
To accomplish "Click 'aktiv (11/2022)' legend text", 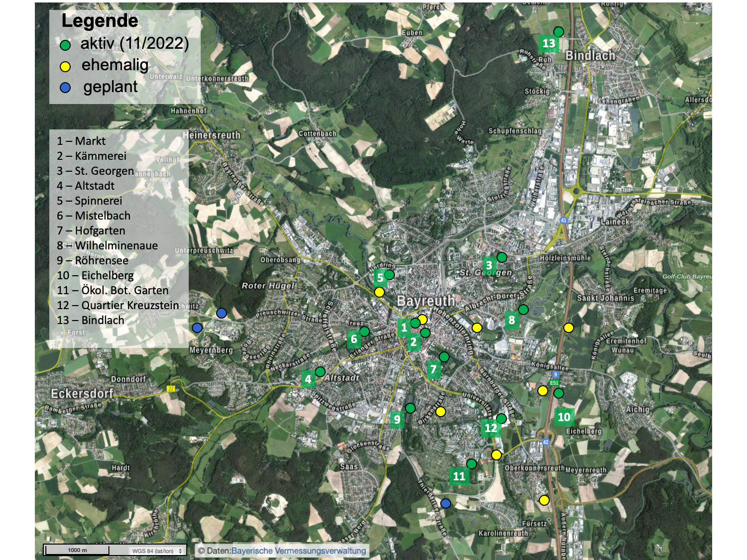I will [134, 43].
